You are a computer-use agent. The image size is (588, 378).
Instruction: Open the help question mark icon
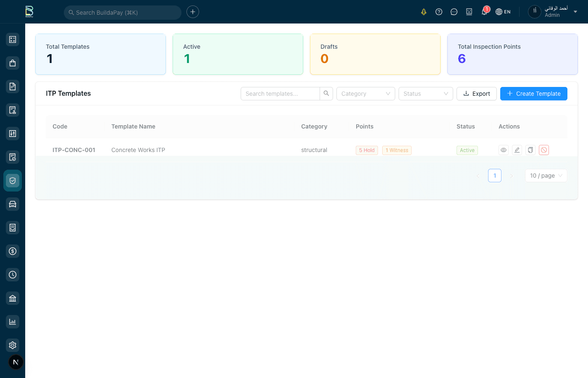(x=439, y=12)
